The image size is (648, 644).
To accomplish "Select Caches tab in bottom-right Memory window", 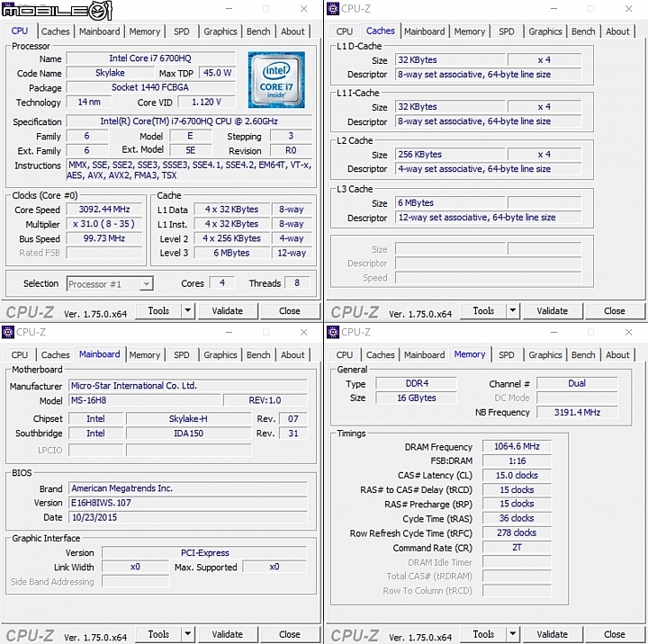I will [x=380, y=355].
